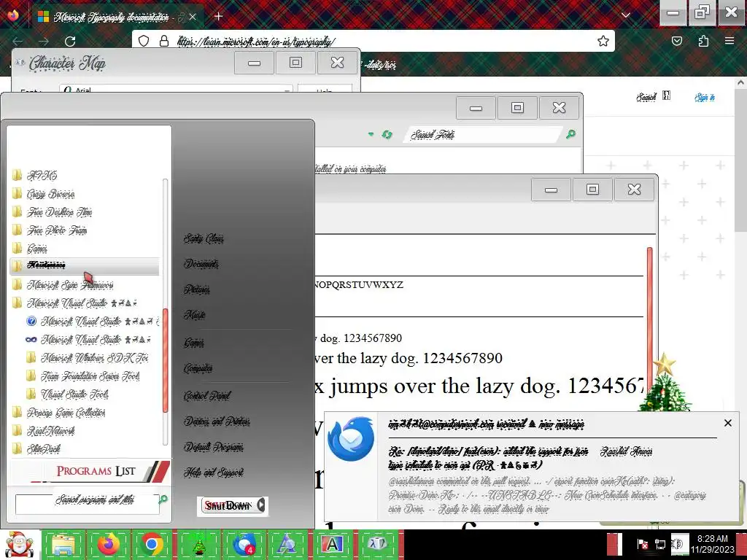The image size is (747, 560).
Task: Open the Firefox list all tabs dropdown
Action: (626, 15)
